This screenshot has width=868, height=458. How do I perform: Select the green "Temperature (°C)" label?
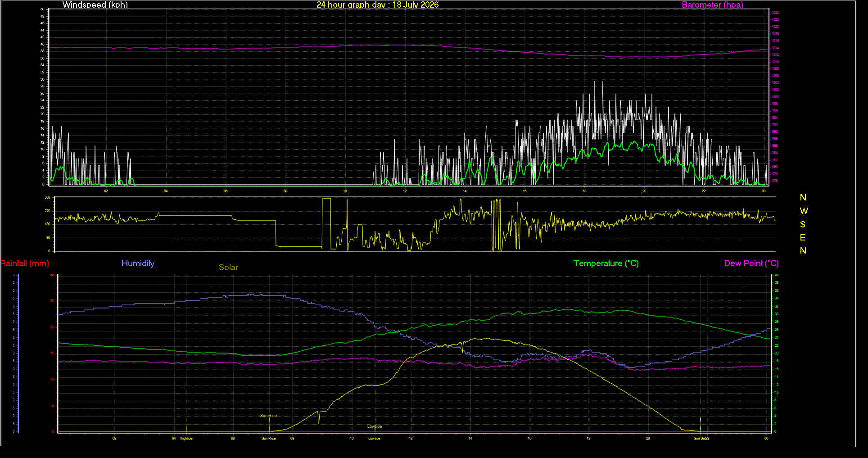coord(606,263)
